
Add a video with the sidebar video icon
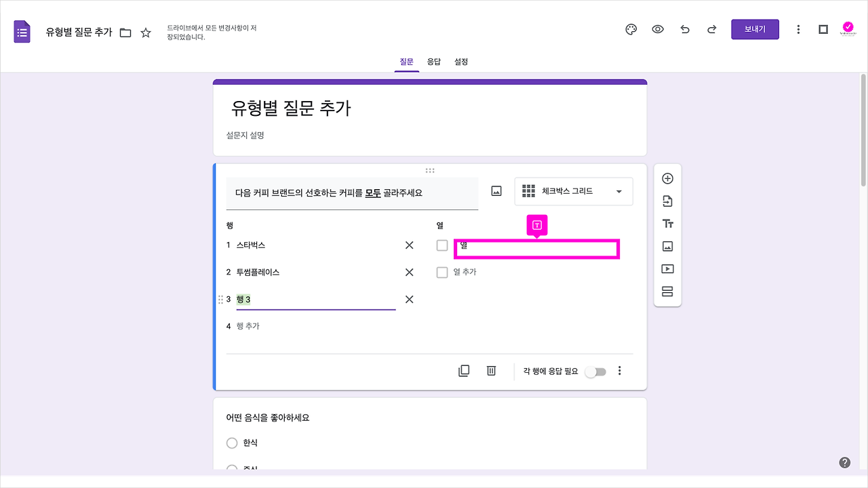pyautogui.click(x=667, y=268)
